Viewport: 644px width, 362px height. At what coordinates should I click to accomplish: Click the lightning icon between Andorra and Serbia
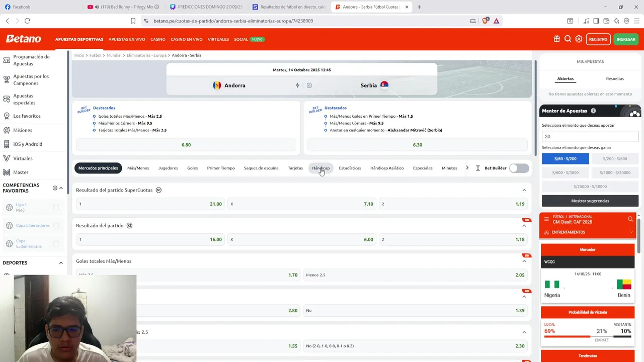pos(297,85)
